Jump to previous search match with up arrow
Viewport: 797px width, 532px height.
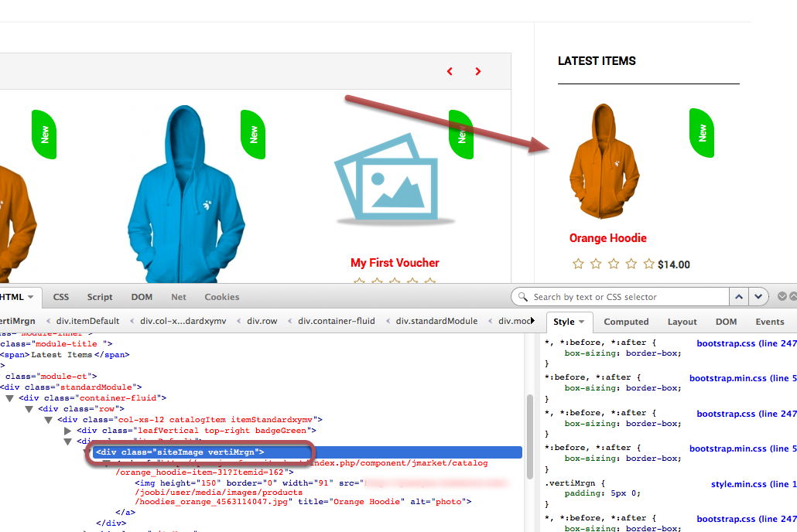(x=739, y=297)
